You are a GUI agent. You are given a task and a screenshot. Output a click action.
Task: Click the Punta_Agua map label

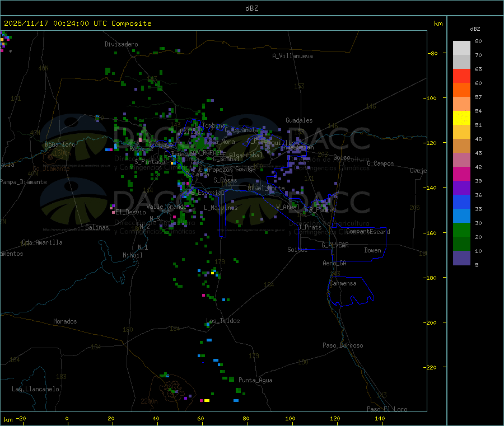[255, 380]
